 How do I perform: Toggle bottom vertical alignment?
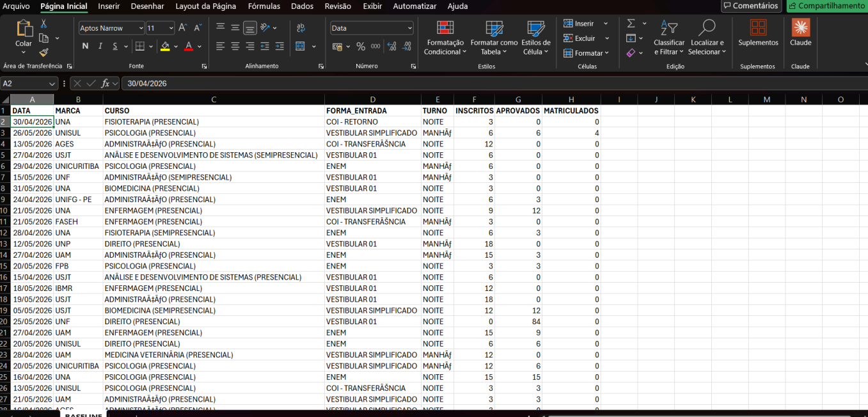coord(250,28)
